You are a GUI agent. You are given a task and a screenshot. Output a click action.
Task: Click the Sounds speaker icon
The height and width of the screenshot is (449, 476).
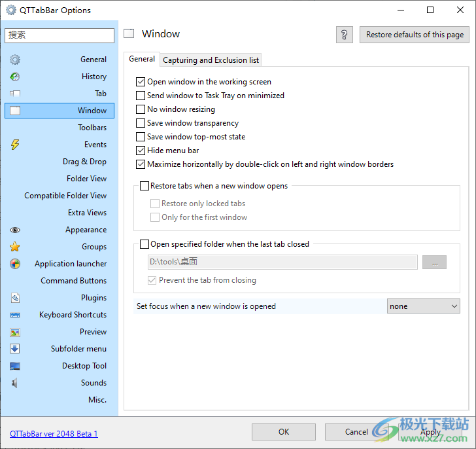click(14, 383)
